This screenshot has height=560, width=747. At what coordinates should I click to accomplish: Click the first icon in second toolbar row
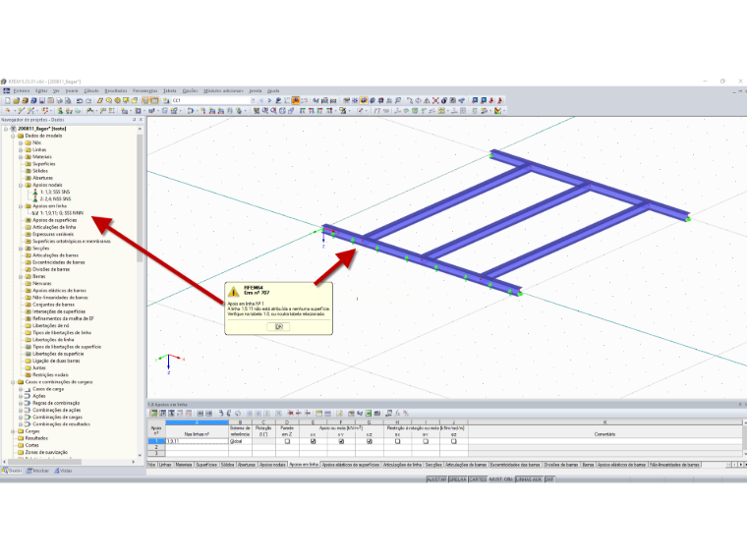pos(7,110)
